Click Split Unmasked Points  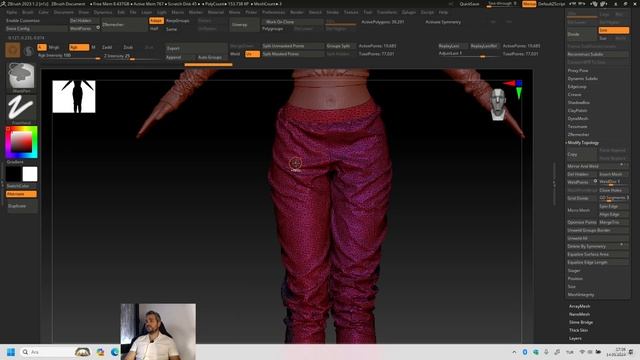click(x=292, y=46)
